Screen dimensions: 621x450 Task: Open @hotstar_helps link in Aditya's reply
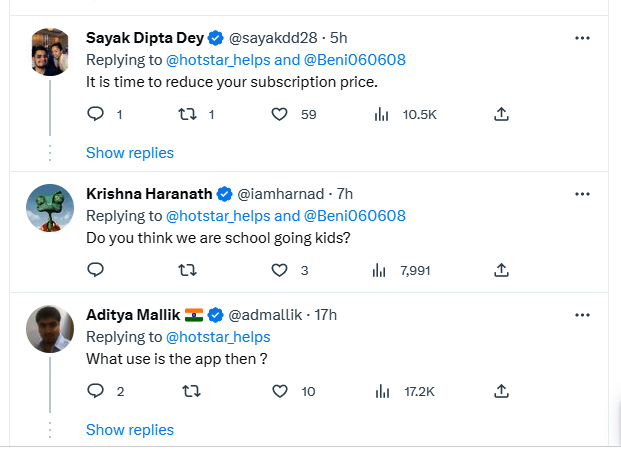[218, 337]
